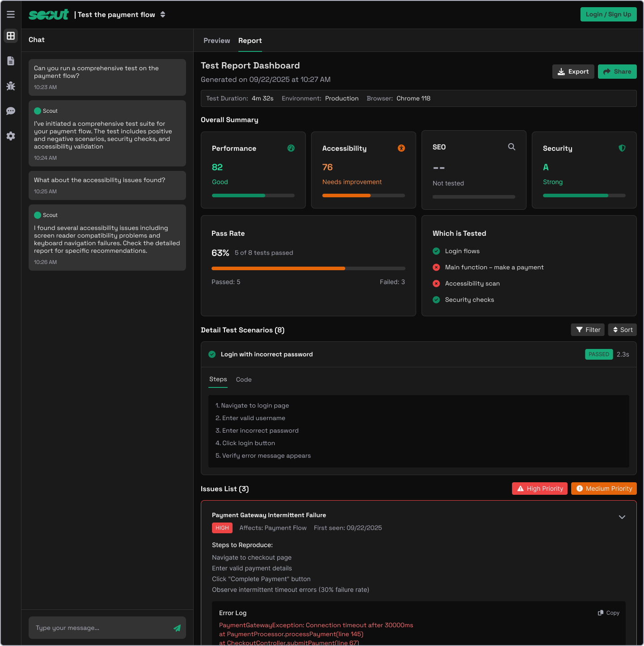This screenshot has width=644, height=646.
Task: Open the chat bubble sidebar icon
Action: (11, 111)
